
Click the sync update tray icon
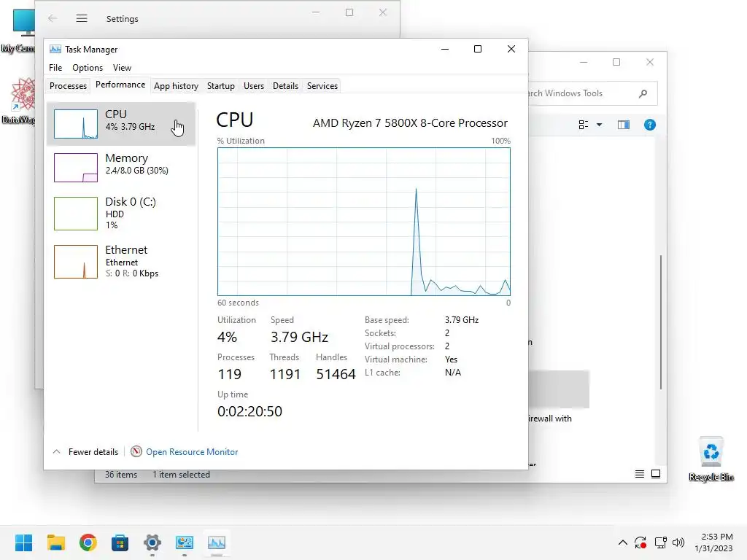640,542
